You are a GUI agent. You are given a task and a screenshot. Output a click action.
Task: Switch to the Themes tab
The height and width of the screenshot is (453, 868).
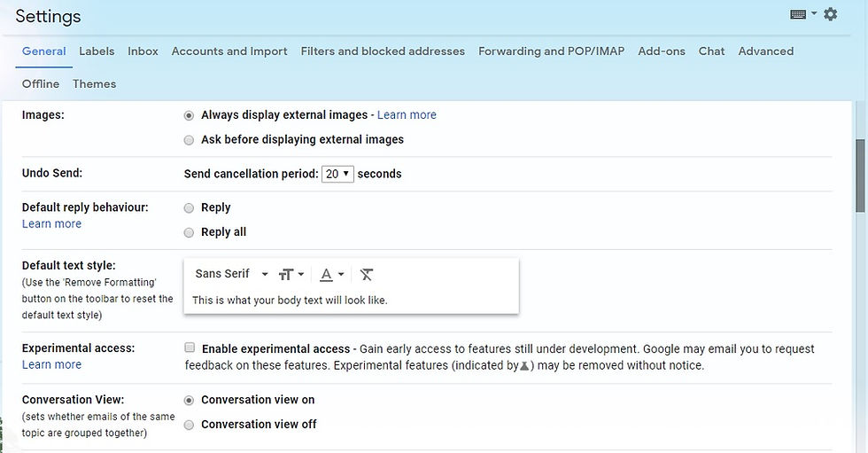94,83
